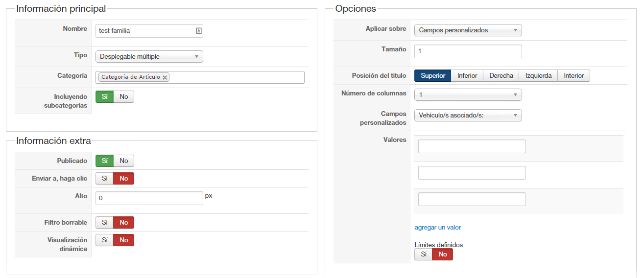Open the Aplicar sobre dropdown
This screenshot has width=644, height=278.
(x=468, y=30)
